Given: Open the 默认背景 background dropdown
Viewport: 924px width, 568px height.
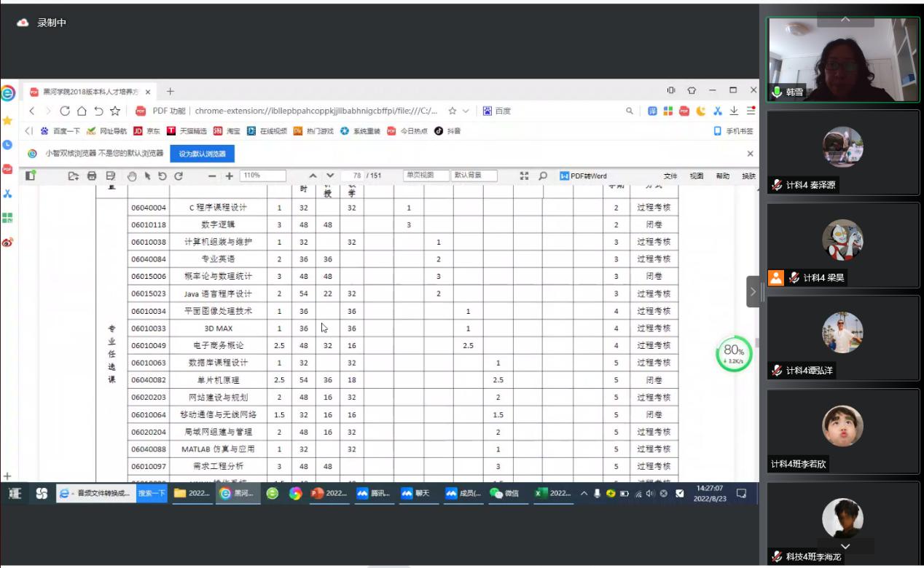Looking at the screenshot, I should pyautogui.click(x=474, y=175).
